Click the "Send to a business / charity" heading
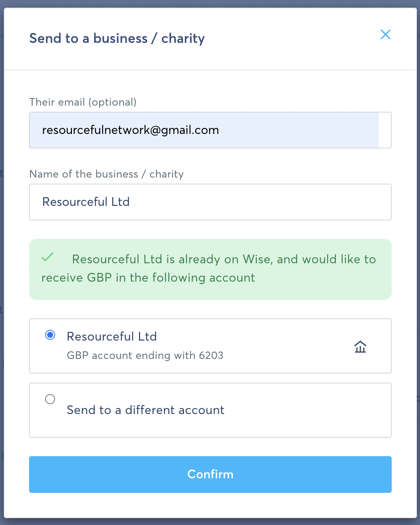420x525 pixels. (x=117, y=38)
